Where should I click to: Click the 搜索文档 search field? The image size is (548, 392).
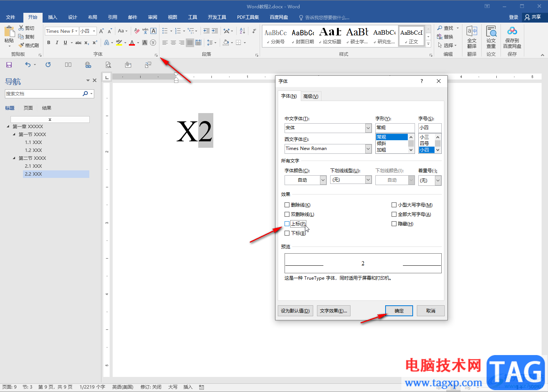(x=43, y=93)
